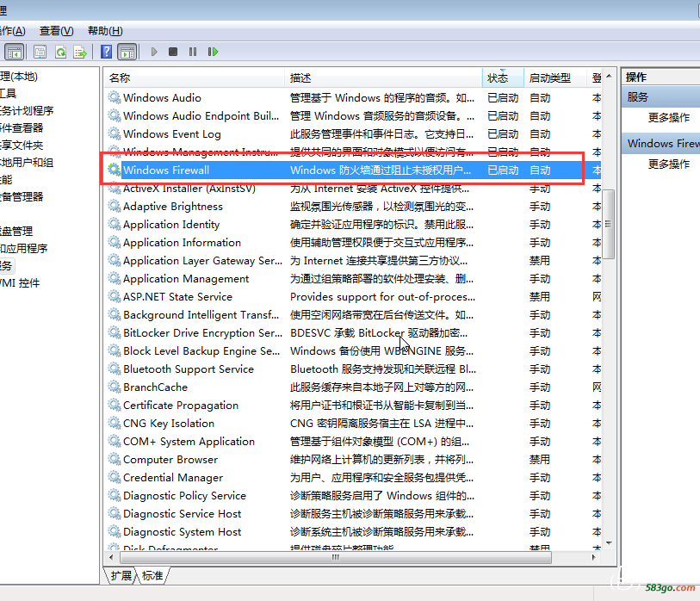Open Help via the blue question mark icon

coord(106,52)
